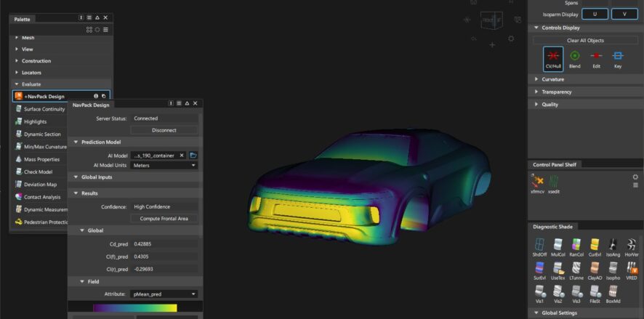Browse for AI model folder icon
The width and height of the screenshot is (644, 319).
[x=193, y=156]
